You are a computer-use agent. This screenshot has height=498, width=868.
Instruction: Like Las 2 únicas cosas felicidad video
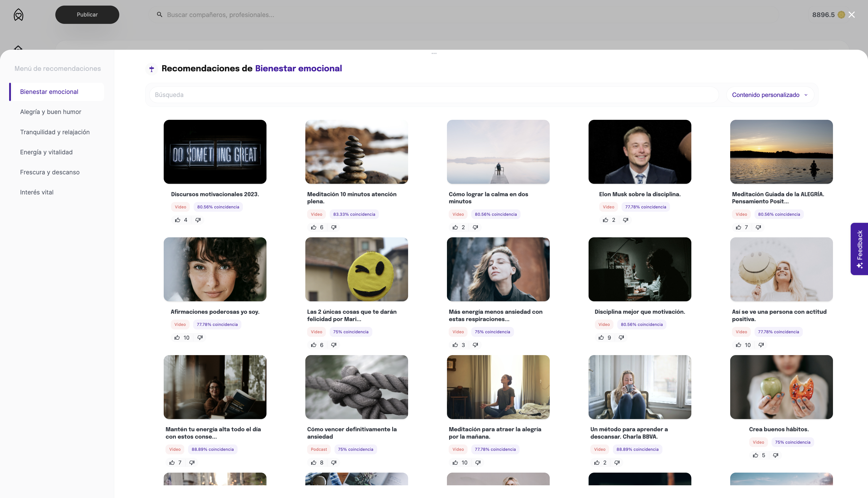click(x=314, y=345)
